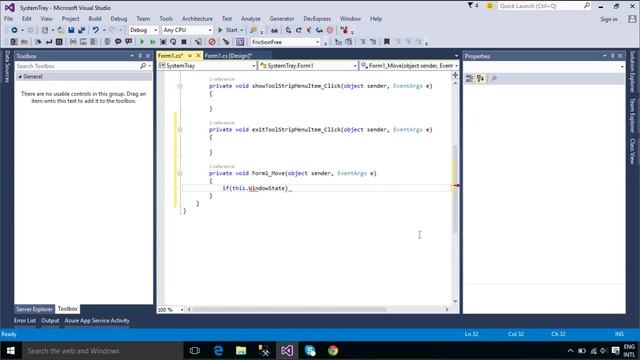
Task: Click the Comment selection speech bubble icon
Action: tap(118, 42)
